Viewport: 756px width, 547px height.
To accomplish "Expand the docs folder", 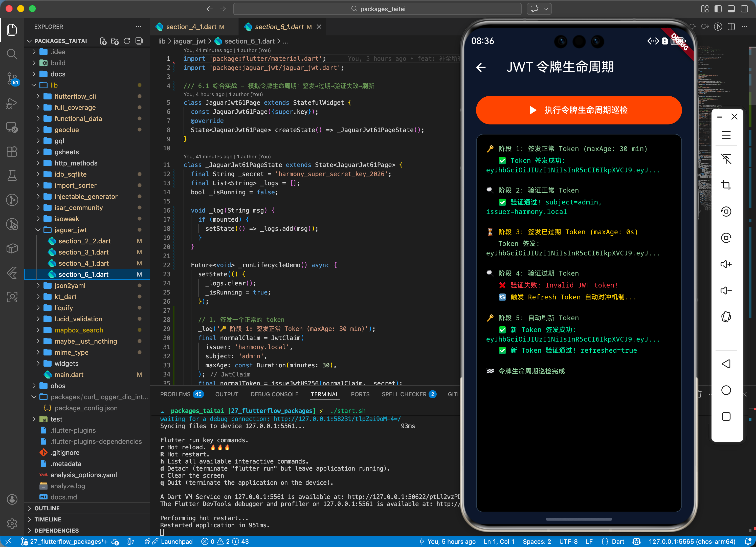I will pyautogui.click(x=58, y=74).
